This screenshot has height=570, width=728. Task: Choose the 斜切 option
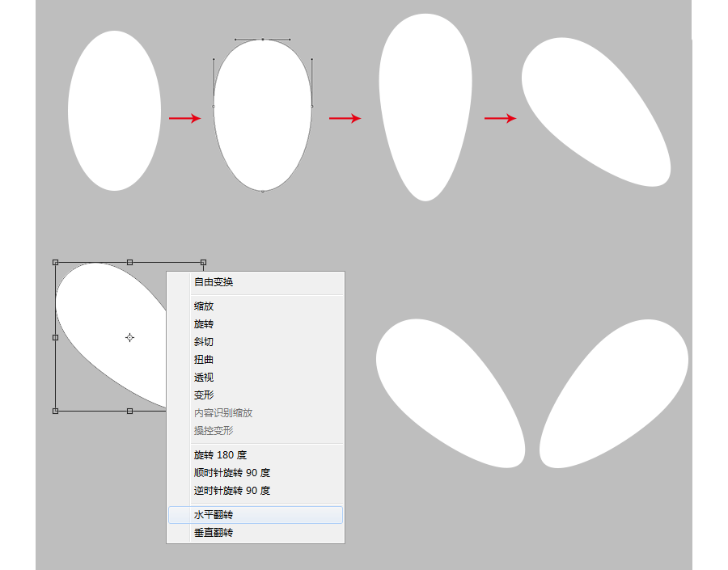point(256,342)
